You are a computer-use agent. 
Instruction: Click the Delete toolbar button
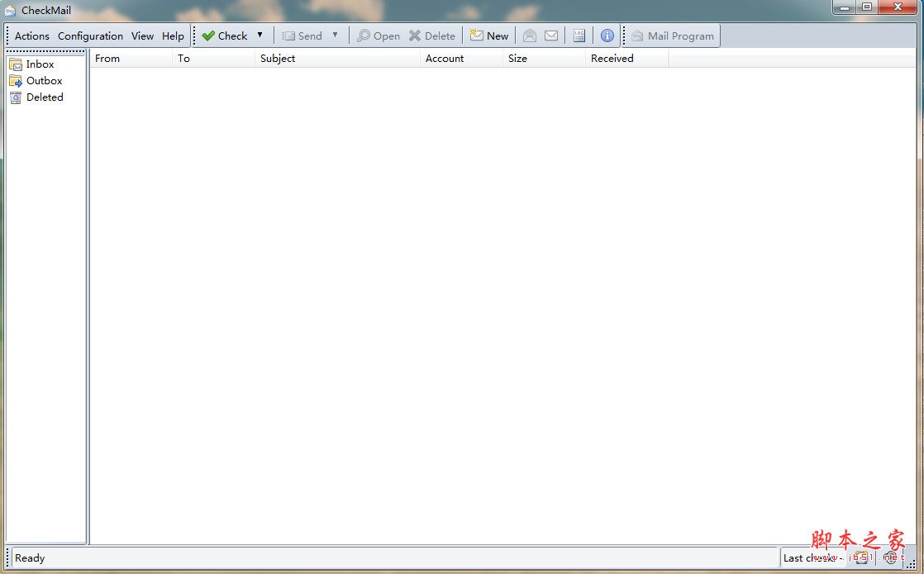[431, 36]
